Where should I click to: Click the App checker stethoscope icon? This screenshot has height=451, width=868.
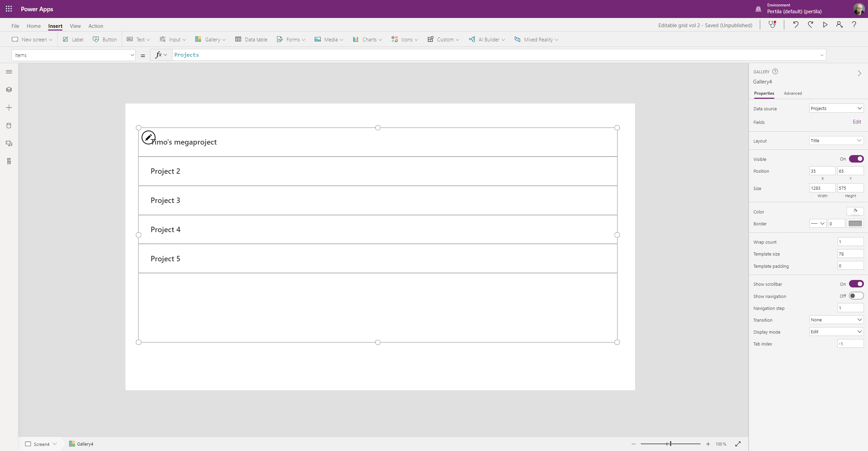point(772,25)
